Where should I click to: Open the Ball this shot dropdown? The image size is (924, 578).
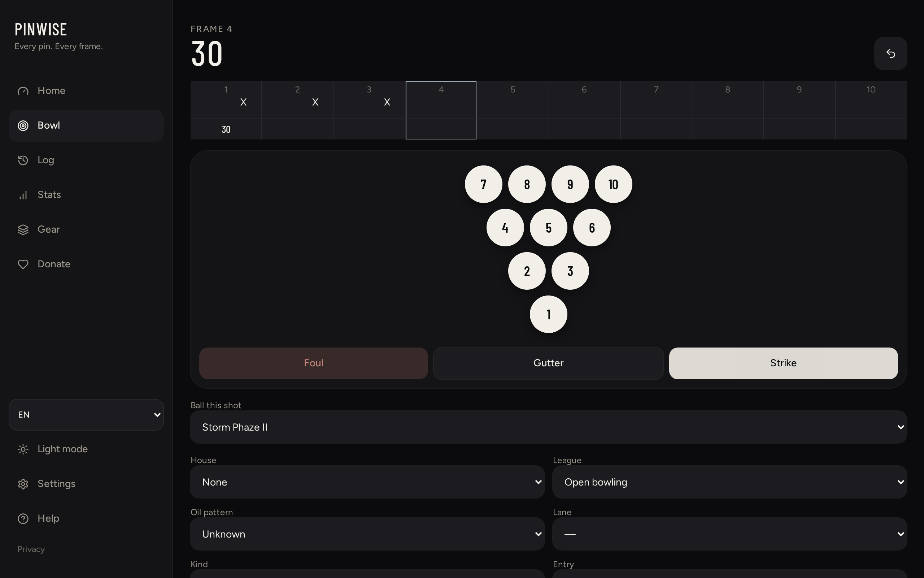point(548,427)
